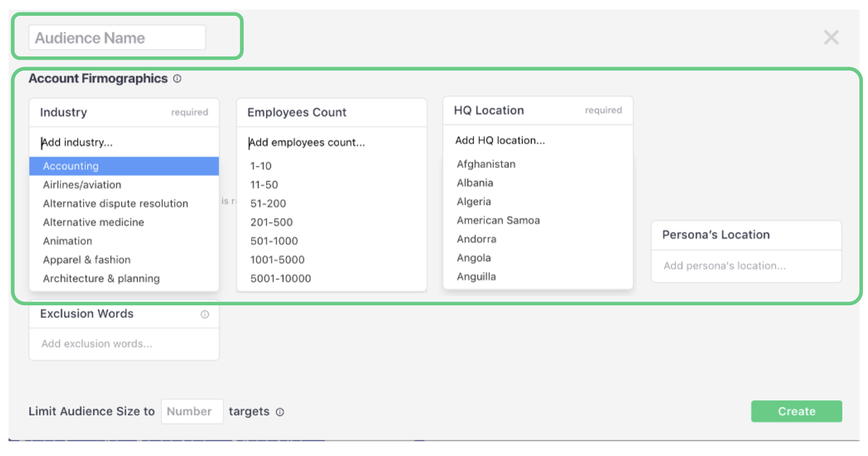Select Apparel & fashion industry option

pos(87,260)
